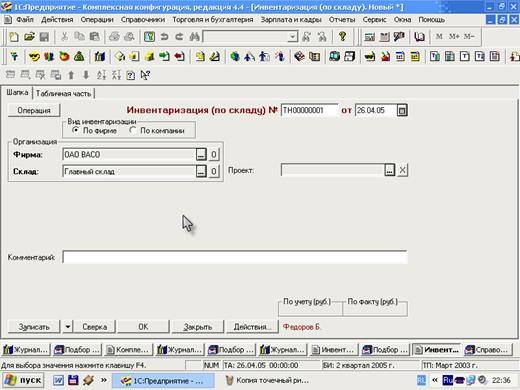520x390 pixels.
Task: Open the Справочники menu
Action: pos(143,20)
